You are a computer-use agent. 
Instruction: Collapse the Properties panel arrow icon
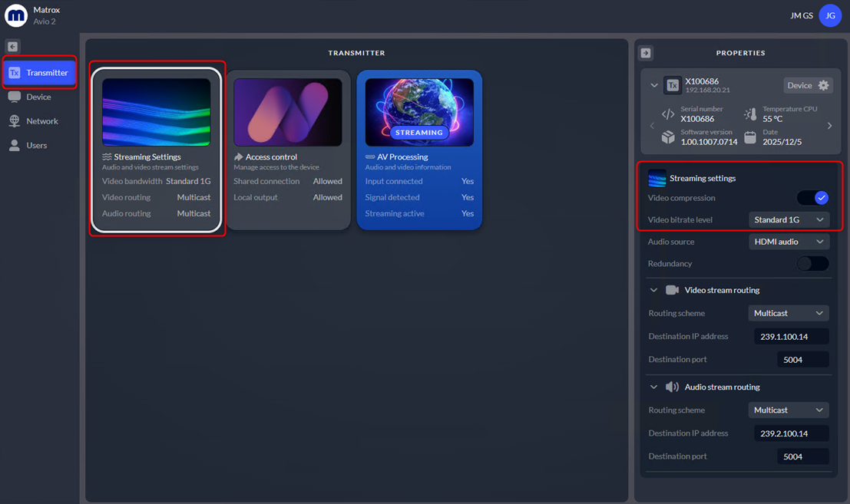(646, 53)
